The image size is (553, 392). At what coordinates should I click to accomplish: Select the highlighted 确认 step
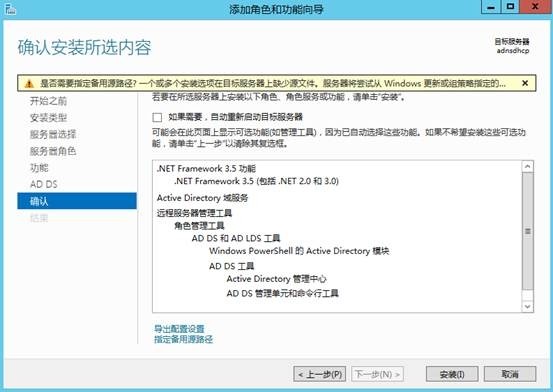[77, 201]
